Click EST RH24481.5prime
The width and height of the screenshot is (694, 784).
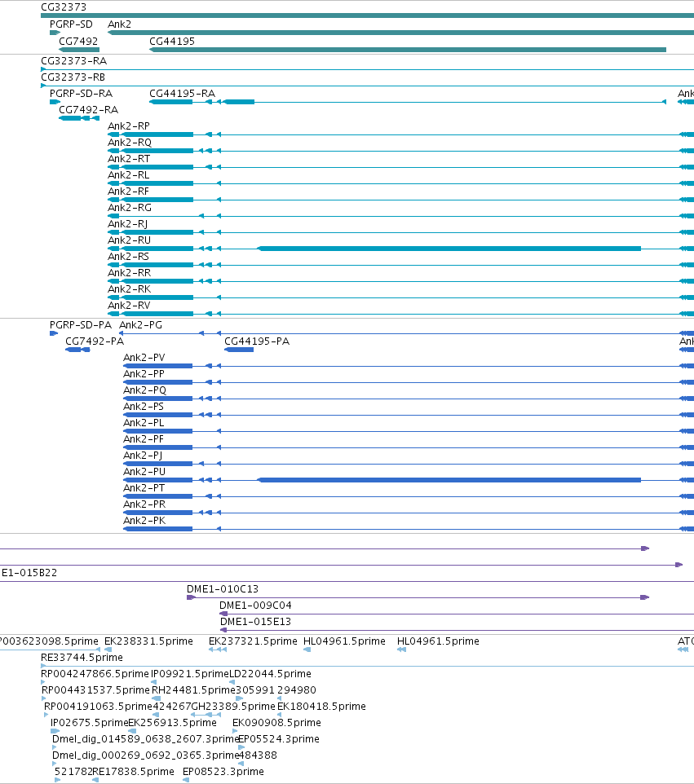point(193,690)
